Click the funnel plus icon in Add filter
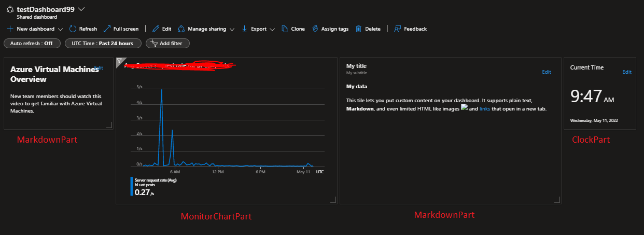The width and height of the screenshot is (644, 235). coord(153,44)
